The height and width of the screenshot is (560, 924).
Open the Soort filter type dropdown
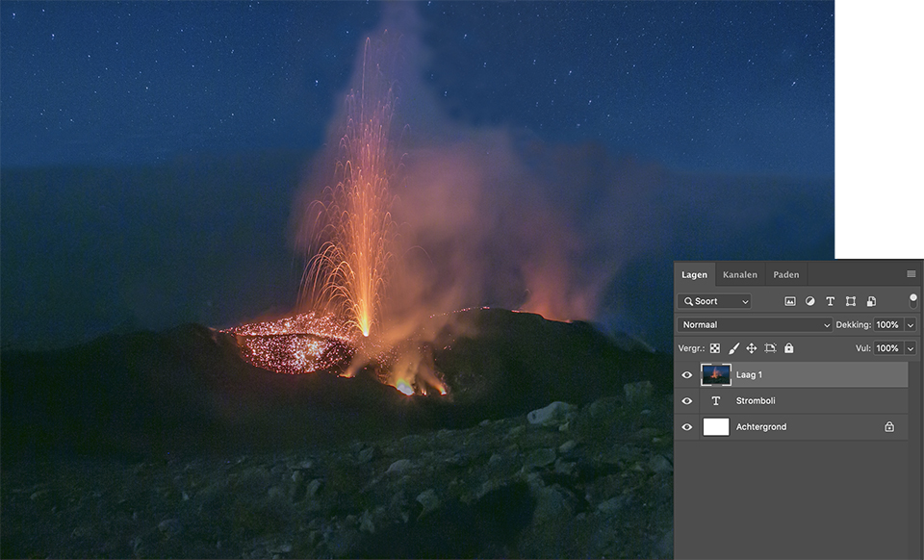[714, 301]
